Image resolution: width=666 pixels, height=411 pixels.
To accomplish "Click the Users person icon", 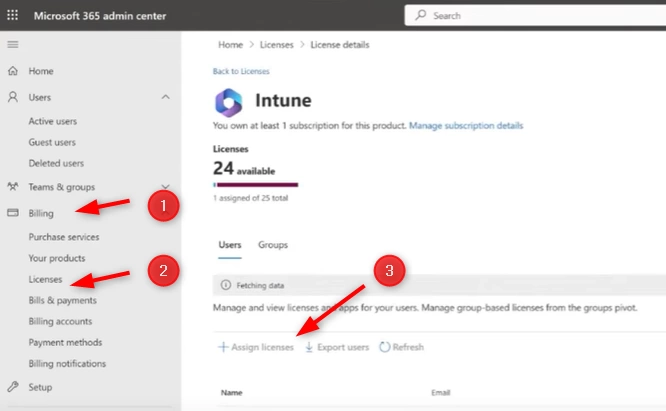I will click(13, 97).
